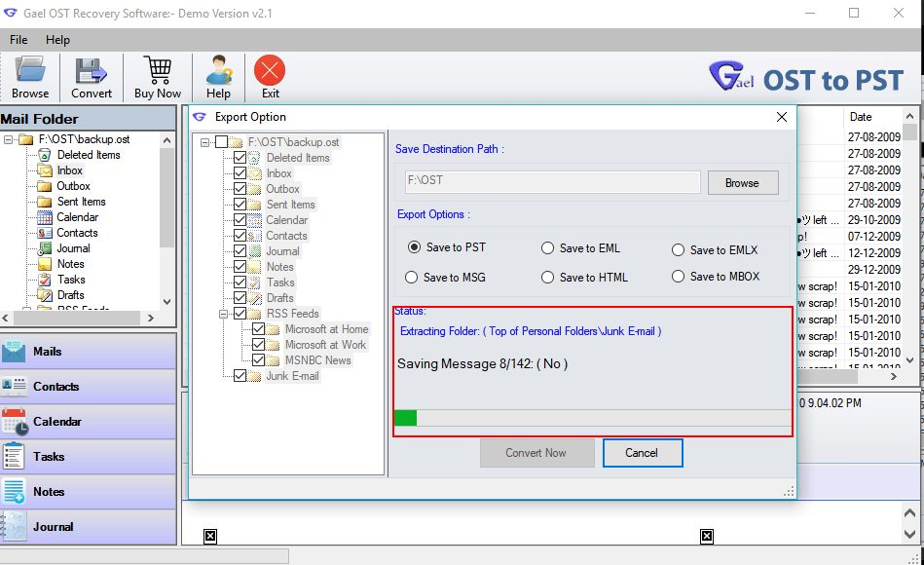Open the Mails envelope icon in sidebar
This screenshot has height=565, width=924.
point(14,351)
